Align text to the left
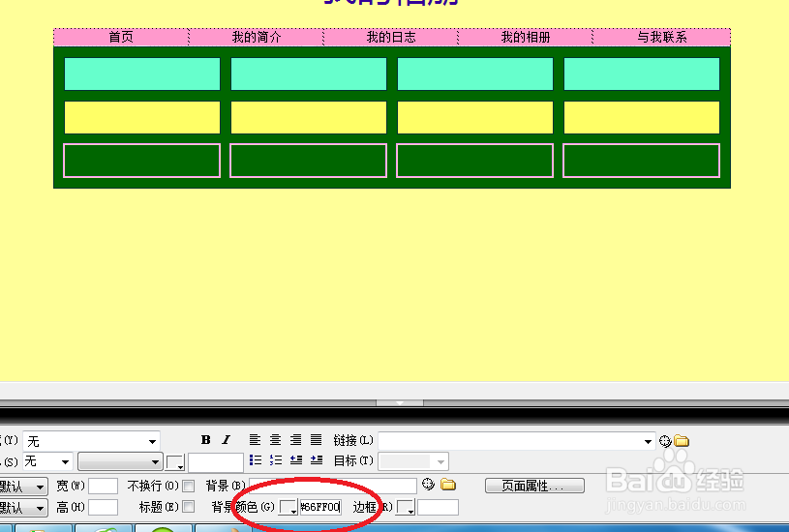 pyautogui.click(x=256, y=440)
